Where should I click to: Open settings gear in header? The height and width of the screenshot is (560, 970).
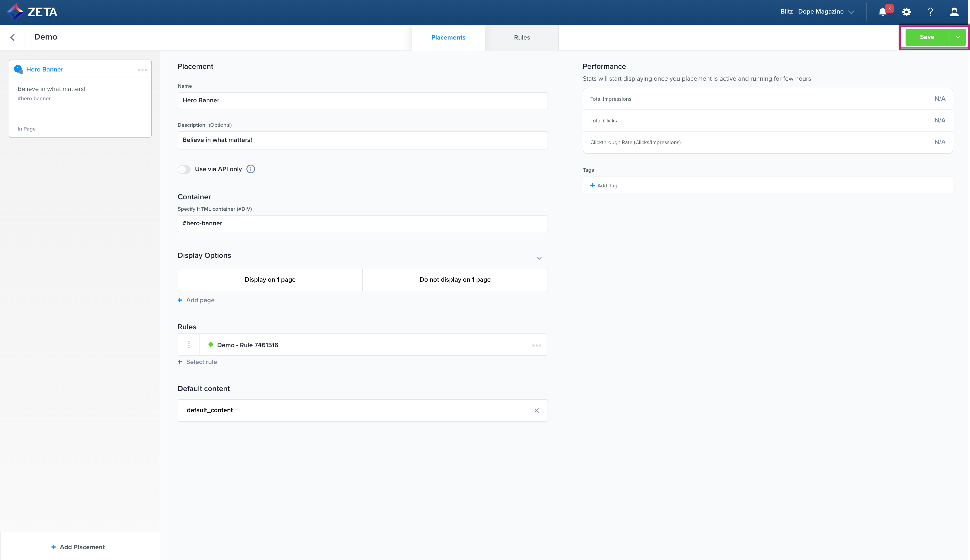(907, 12)
